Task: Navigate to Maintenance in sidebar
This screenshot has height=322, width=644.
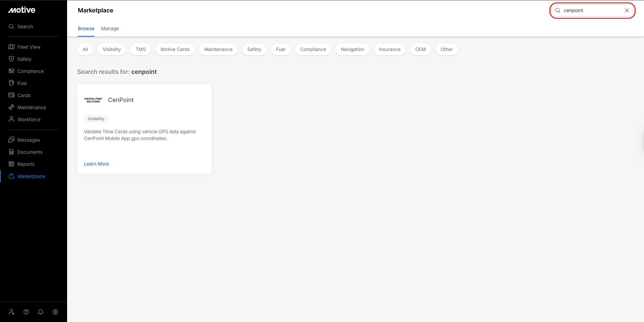Action: pyautogui.click(x=32, y=107)
